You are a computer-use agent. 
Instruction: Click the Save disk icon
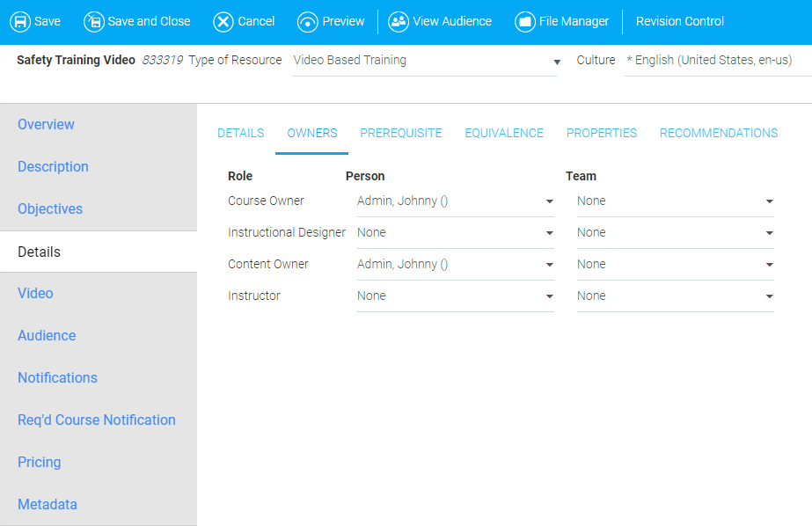tap(19, 21)
